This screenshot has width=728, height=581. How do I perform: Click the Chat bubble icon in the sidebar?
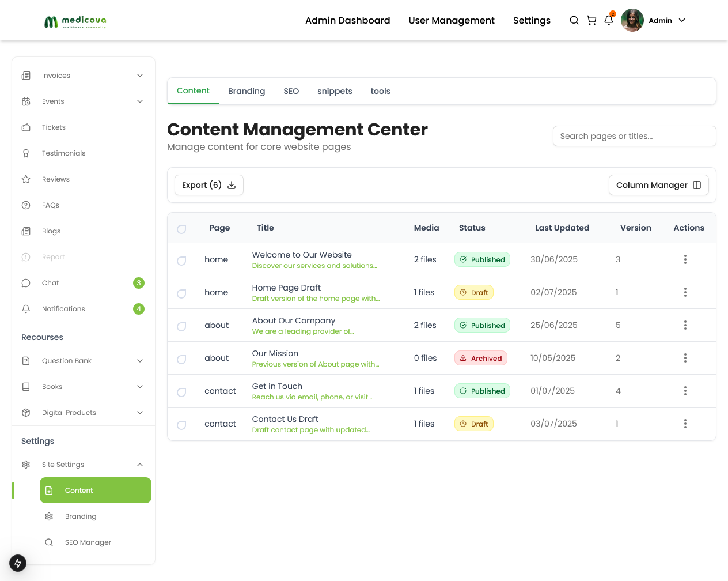26,283
